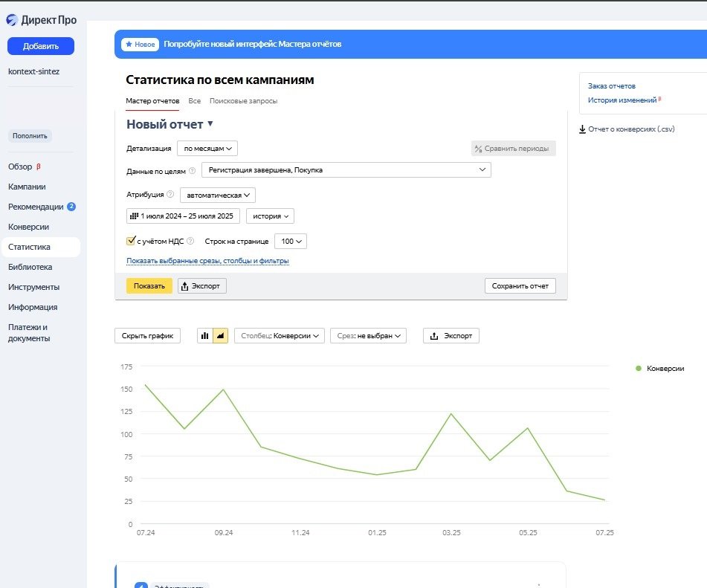Click the yellow Показать button
This screenshot has width=707, height=588.
(149, 286)
